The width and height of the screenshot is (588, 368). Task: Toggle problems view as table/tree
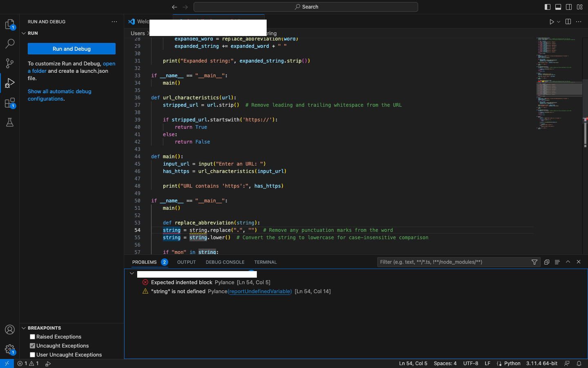pos(557,262)
